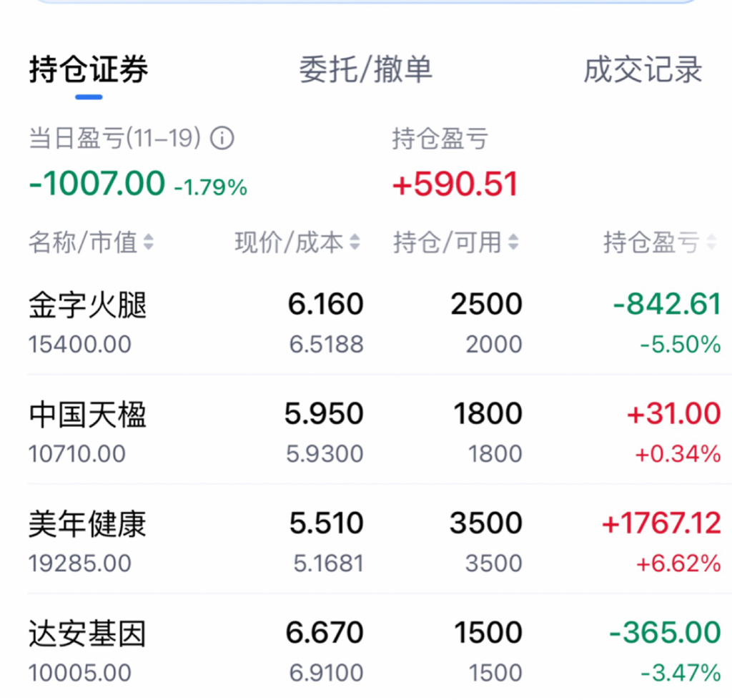Sort by 持仓盈亏 column arrow icon
The width and height of the screenshot is (732, 700).
tap(711, 242)
